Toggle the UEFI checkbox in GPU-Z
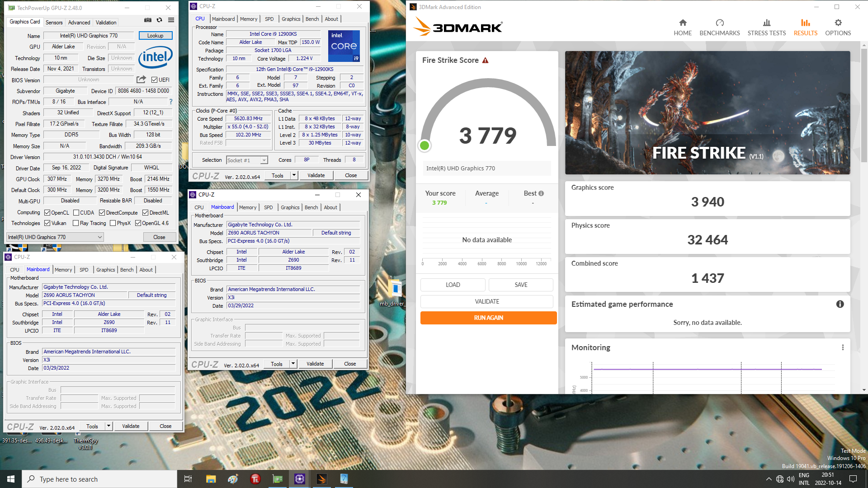The width and height of the screenshot is (868, 488). (x=154, y=80)
